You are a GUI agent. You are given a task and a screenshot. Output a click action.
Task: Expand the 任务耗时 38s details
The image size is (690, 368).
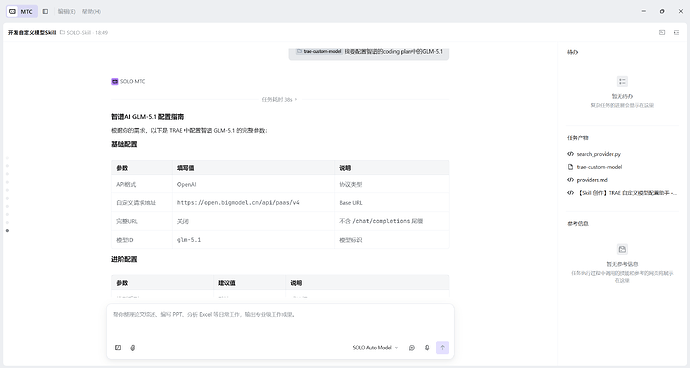tap(279, 99)
